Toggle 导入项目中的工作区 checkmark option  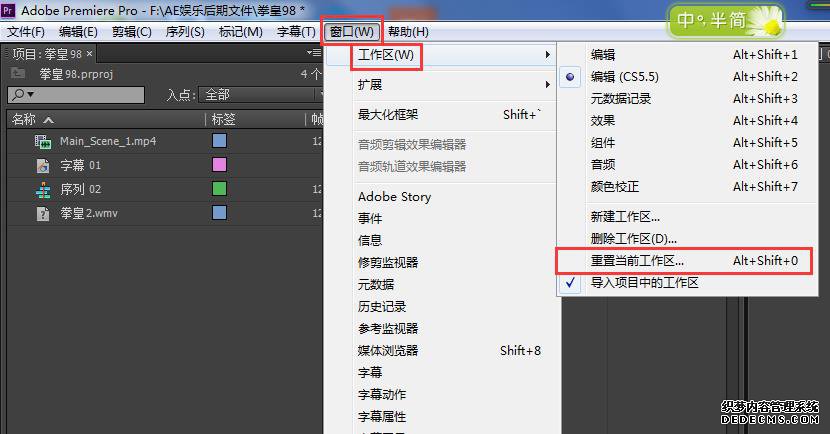[x=570, y=283]
